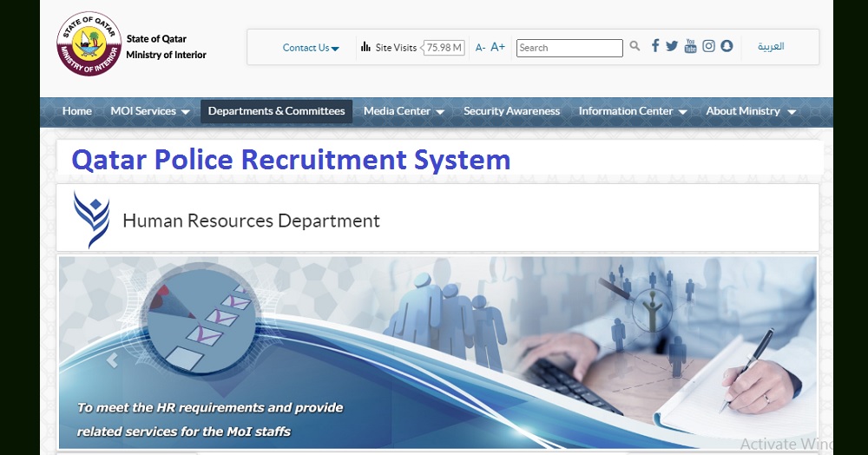Expand the Media Center menu
868x455 pixels.
(x=404, y=111)
